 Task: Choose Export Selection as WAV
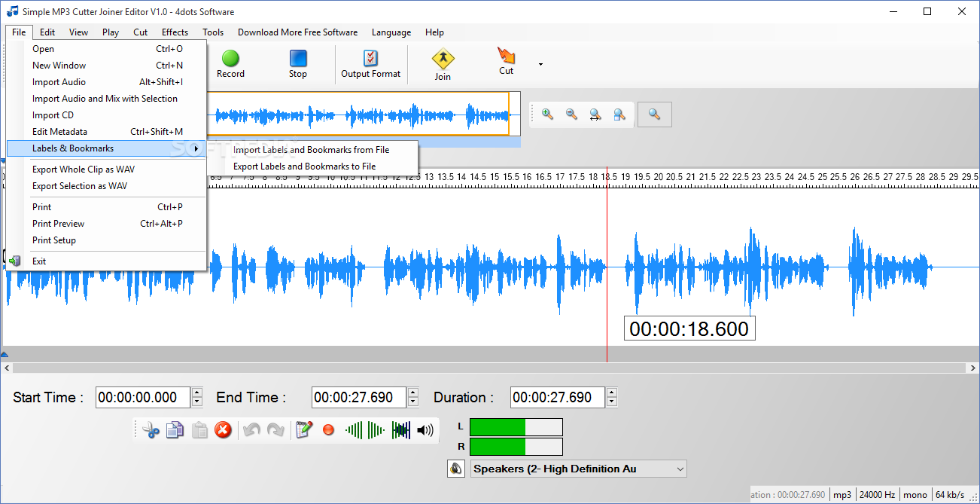(106, 186)
